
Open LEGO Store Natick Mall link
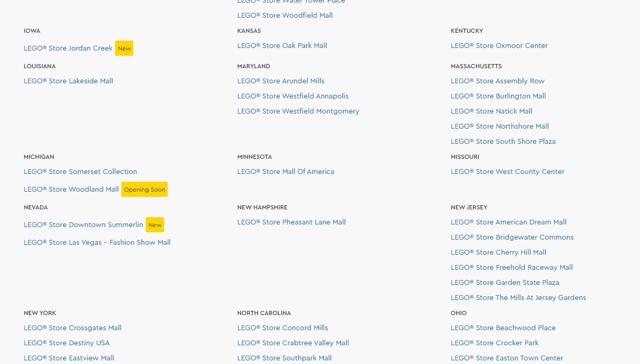pyautogui.click(x=492, y=111)
